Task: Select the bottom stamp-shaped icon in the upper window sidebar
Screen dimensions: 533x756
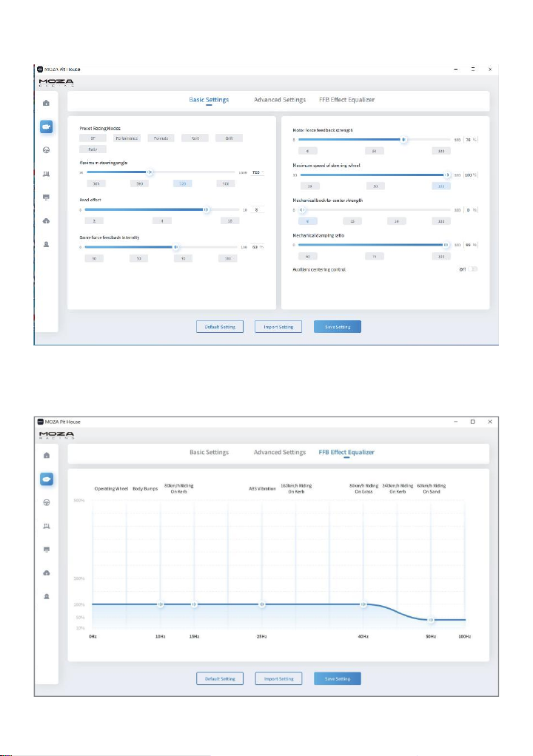Action: tap(47, 244)
